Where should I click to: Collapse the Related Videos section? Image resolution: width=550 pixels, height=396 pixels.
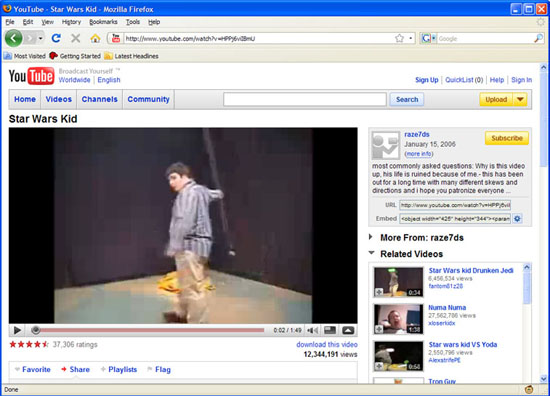[x=371, y=253]
